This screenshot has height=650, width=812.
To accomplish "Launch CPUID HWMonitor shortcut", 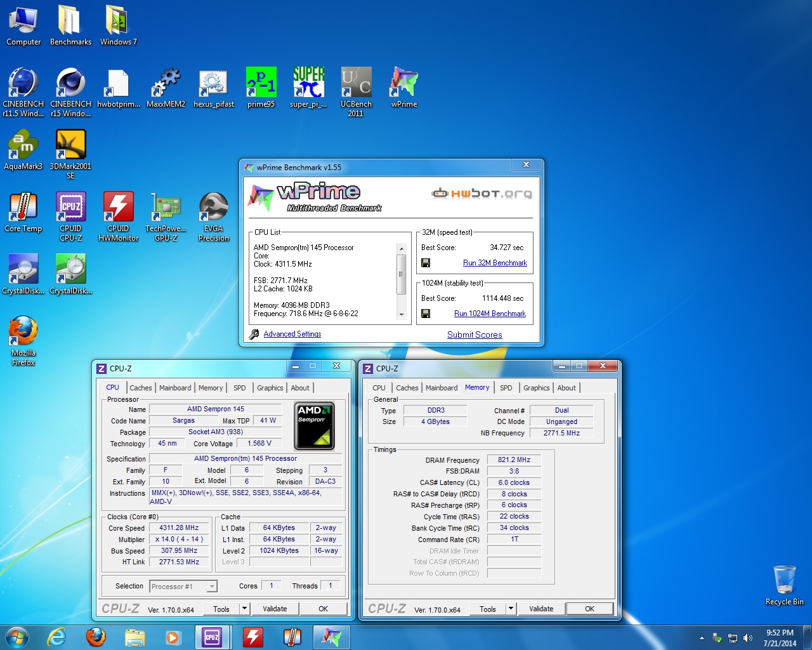I will (x=118, y=216).
